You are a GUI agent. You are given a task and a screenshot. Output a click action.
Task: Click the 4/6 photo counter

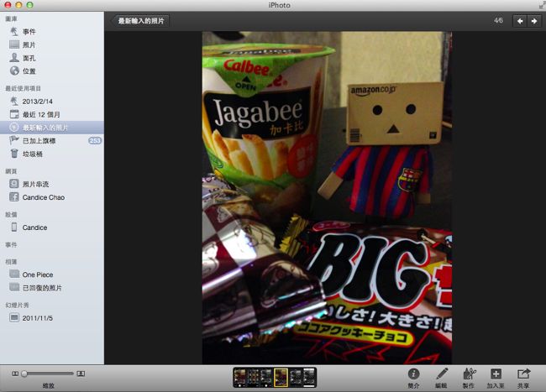tap(498, 20)
